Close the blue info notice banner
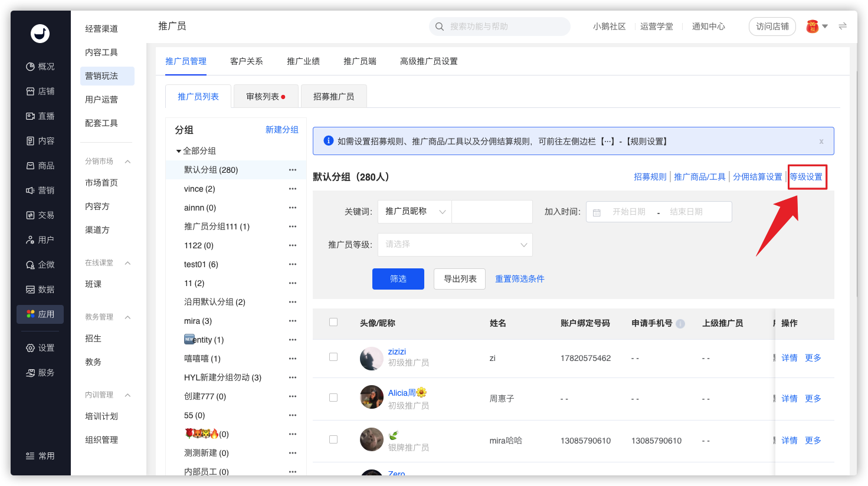 click(x=821, y=142)
